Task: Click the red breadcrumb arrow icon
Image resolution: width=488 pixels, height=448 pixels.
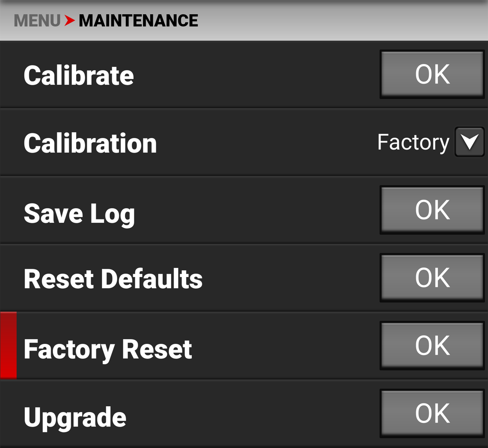Action: 69,20
